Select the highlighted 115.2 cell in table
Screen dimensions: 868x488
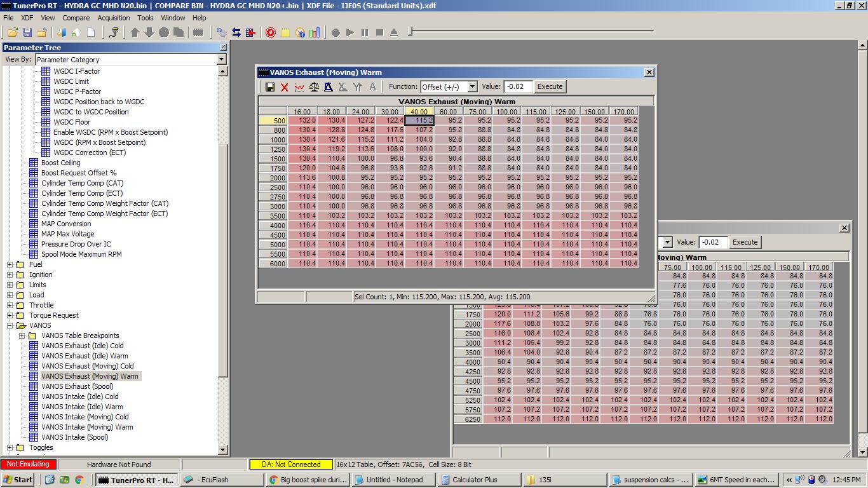pyautogui.click(x=419, y=120)
